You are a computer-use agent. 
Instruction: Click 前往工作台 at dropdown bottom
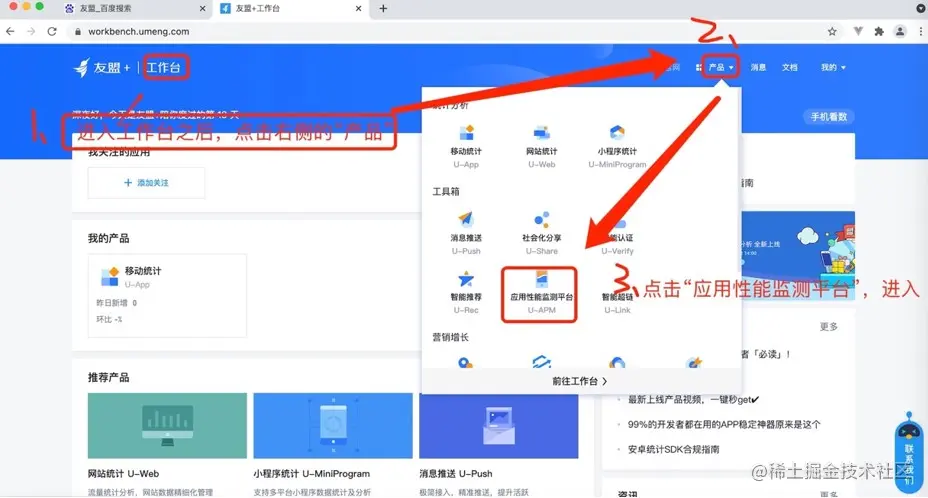tap(580, 381)
